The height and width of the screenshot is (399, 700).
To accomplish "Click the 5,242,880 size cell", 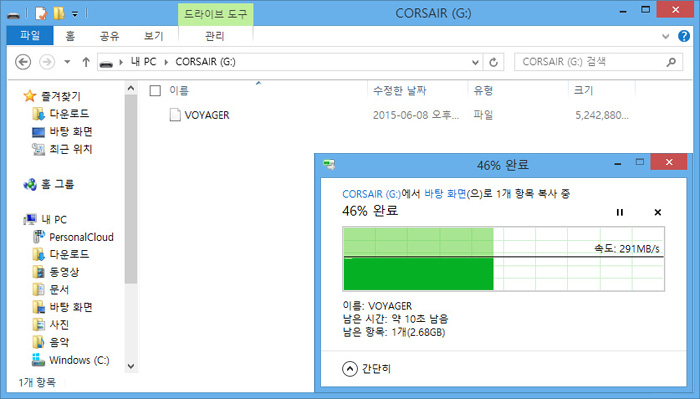I will (x=602, y=115).
